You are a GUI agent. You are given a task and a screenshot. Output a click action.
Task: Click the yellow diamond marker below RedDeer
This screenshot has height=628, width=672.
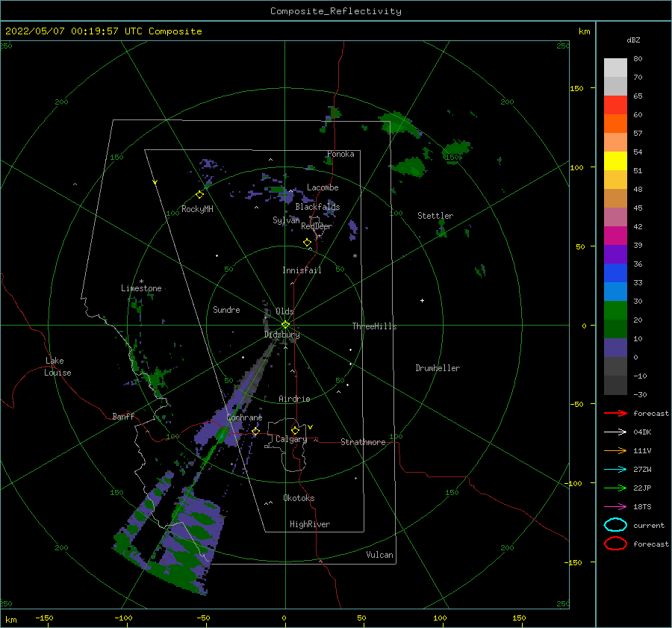(307, 243)
